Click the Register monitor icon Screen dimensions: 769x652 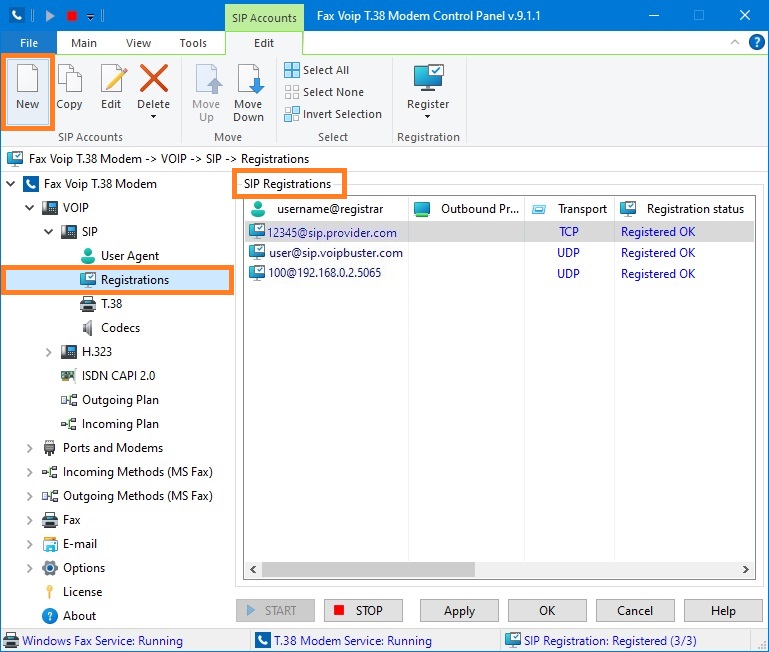(428, 78)
